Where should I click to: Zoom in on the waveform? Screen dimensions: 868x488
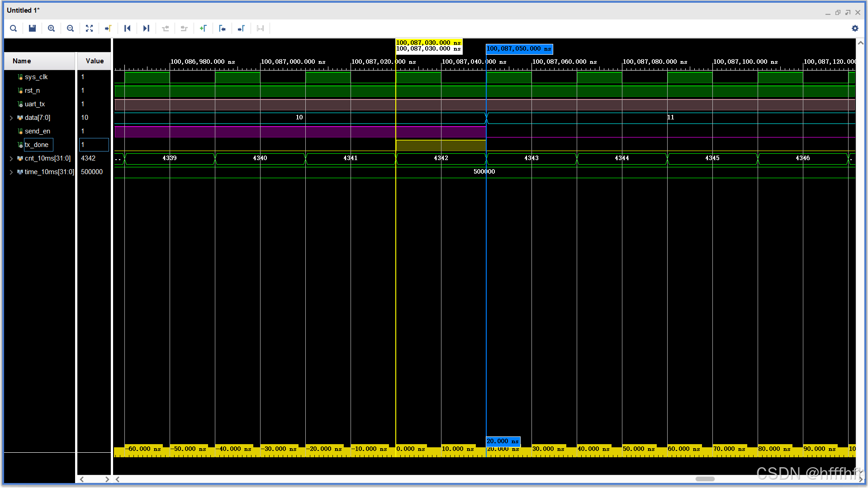tap(52, 28)
